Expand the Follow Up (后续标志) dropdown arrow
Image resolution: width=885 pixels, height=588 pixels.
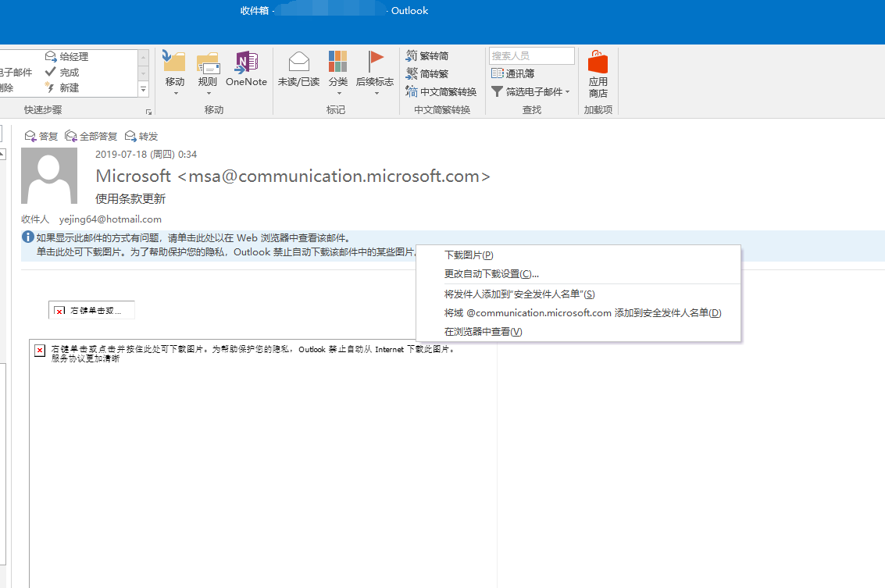pos(376,94)
